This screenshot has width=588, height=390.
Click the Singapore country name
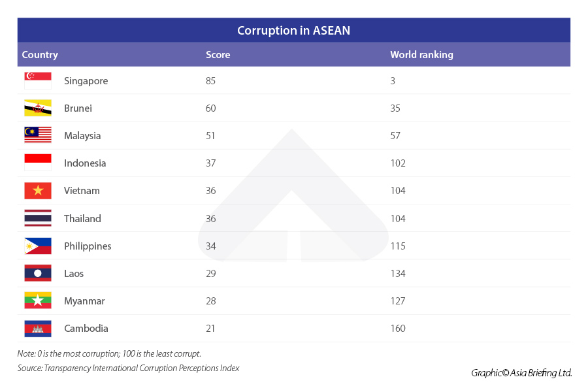[x=86, y=81]
